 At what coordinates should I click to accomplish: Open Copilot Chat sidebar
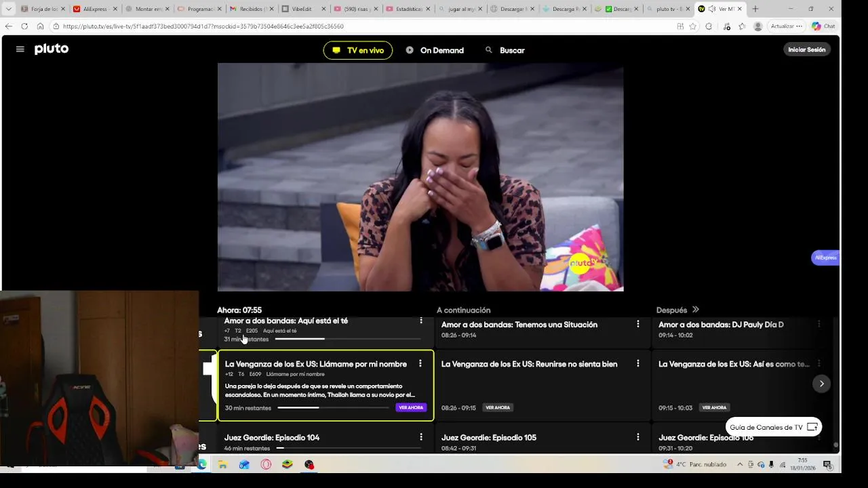(823, 26)
